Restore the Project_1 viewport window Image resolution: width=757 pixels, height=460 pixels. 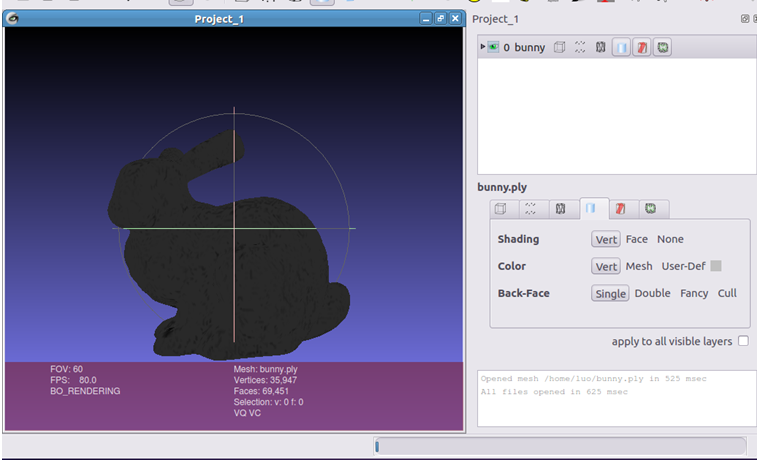tap(440, 19)
